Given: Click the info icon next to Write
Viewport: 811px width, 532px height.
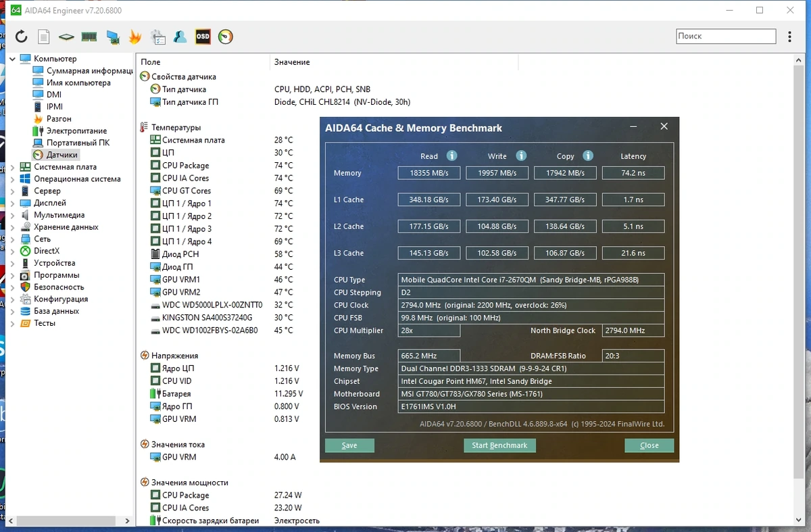Looking at the screenshot, I should [521, 155].
